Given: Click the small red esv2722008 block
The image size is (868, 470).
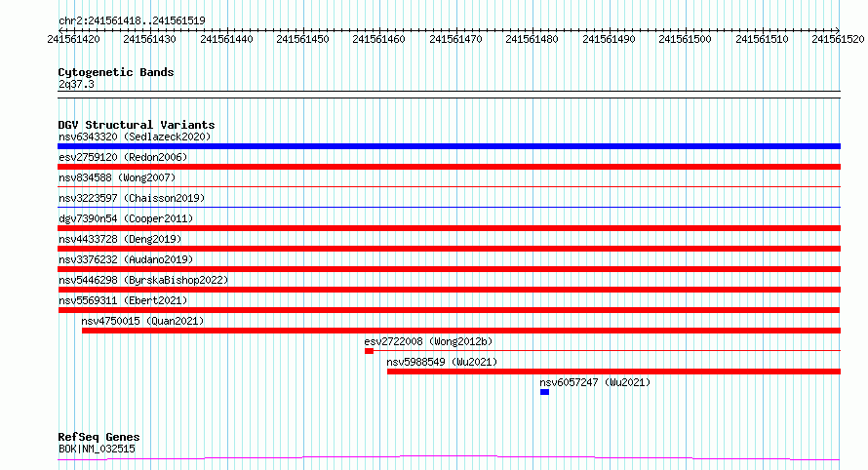Looking at the screenshot, I should 370,351.
